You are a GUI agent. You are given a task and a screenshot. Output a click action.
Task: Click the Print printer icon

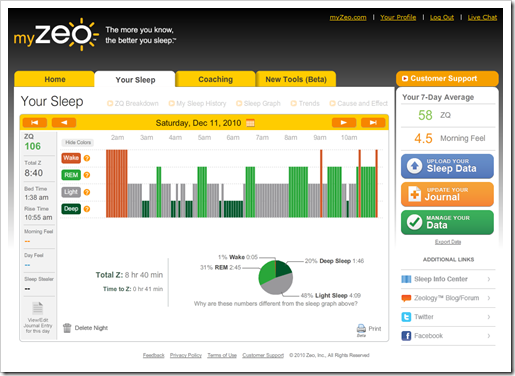coord(361,328)
